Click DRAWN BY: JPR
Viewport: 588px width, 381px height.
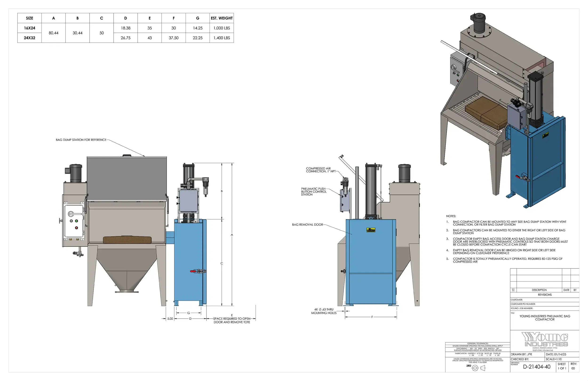point(521,354)
